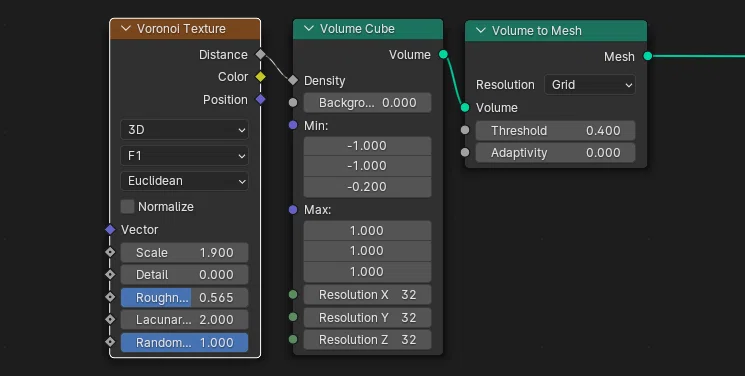
Task: Click the Min X field
Action: click(x=367, y=146)
